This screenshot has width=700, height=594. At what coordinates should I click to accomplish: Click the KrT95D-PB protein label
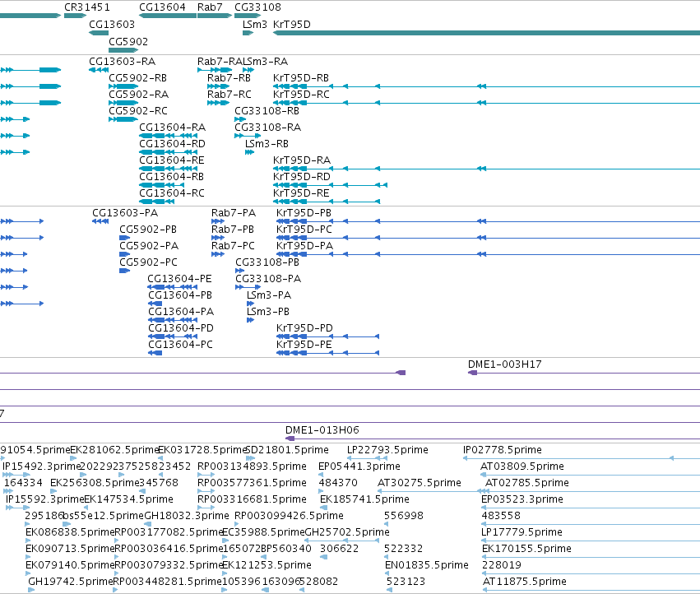pyautogui.click(x=304, y=213)
